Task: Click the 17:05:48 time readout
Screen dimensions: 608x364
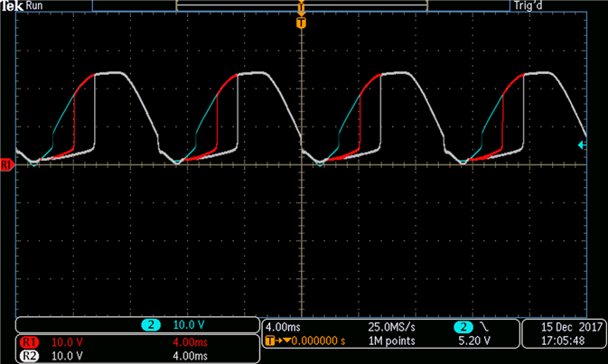Action: [563, 341]
